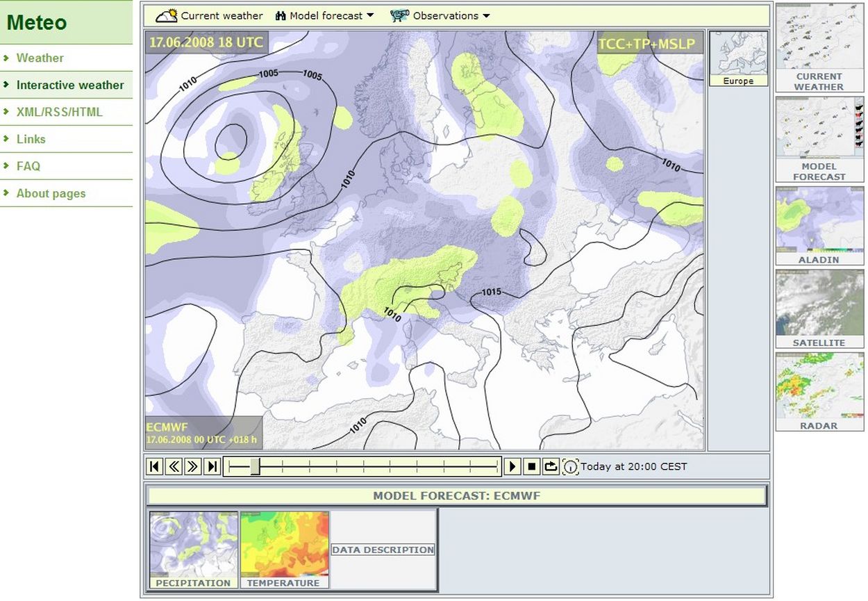Open the Weather sidebar link
The width and height of the screenshot is (868, 601).
[x=40, y=58]
